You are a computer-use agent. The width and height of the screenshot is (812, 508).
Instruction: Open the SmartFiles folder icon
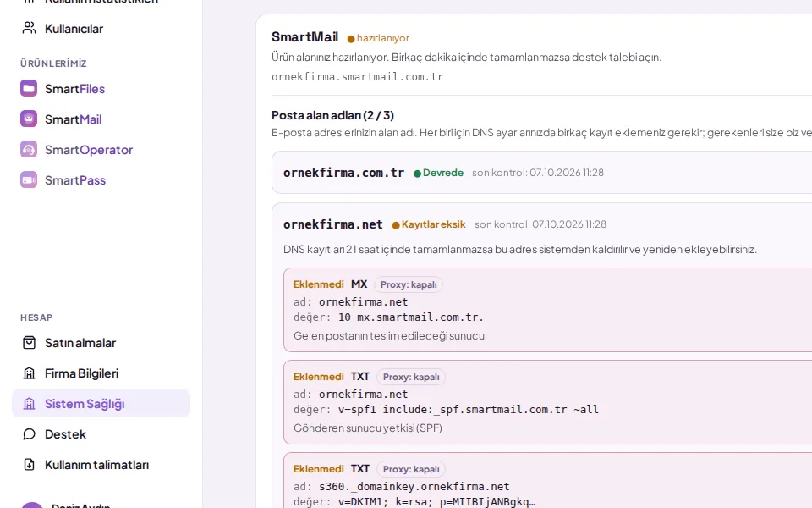pyautogui.click(x=29, y=88)
